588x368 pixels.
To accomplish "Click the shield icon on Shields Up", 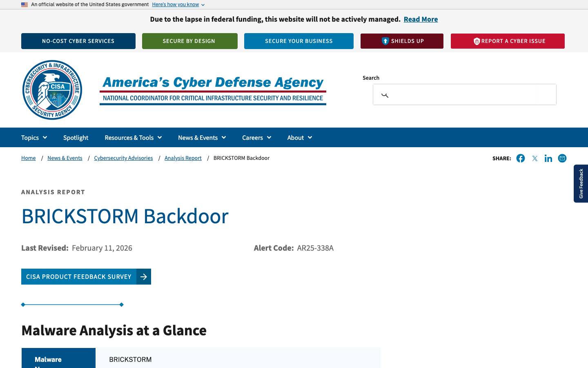I will coord(385,41).
